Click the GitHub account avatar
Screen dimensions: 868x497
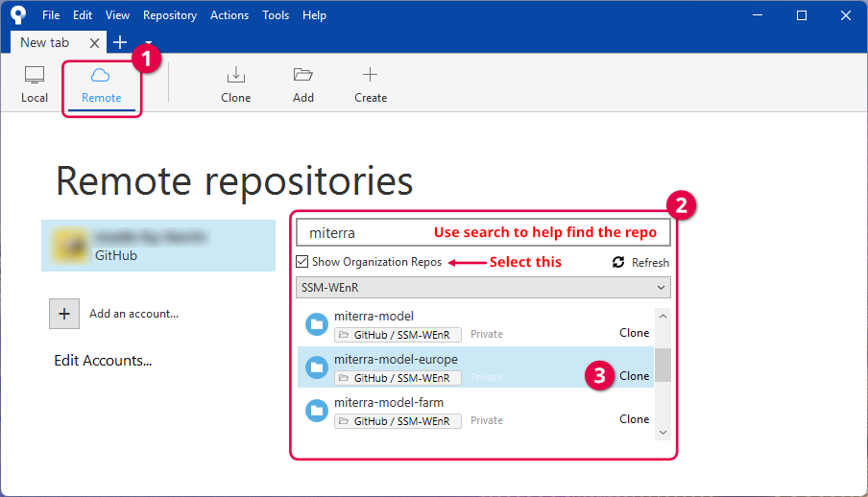click(70, 246)
